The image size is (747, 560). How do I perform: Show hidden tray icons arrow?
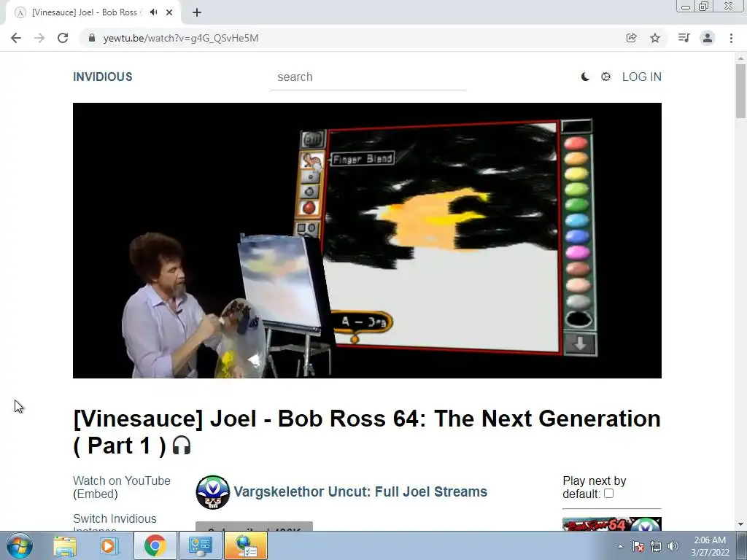click(620, 546)
